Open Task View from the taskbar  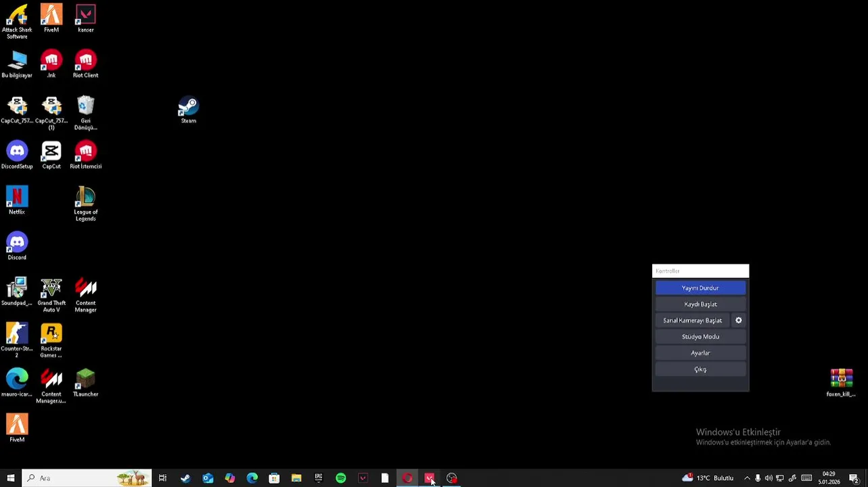(162, 478)
